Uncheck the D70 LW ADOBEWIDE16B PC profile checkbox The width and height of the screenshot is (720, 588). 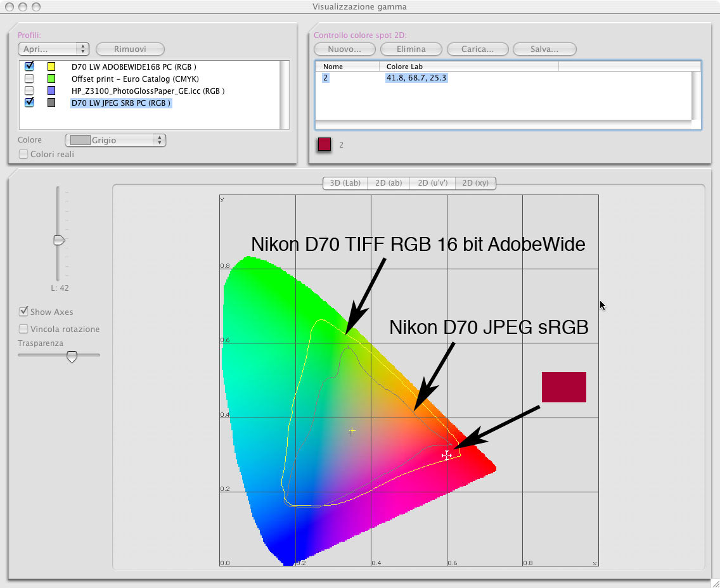29,67
